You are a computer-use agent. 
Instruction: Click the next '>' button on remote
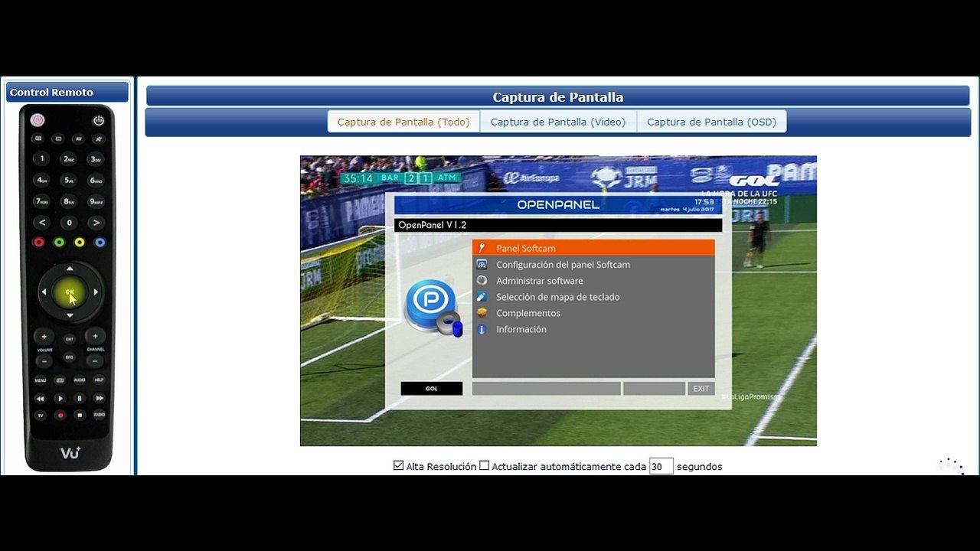[96, 223]
